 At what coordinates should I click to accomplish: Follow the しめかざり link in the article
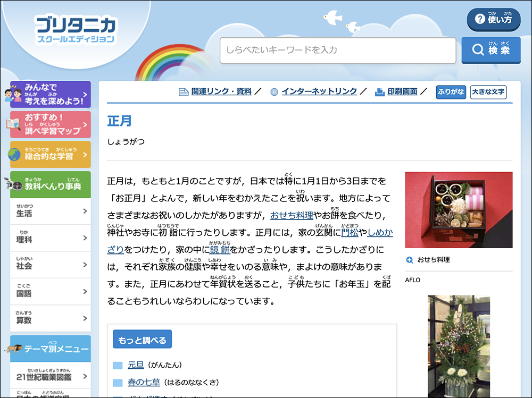click(x=380, y=233)
